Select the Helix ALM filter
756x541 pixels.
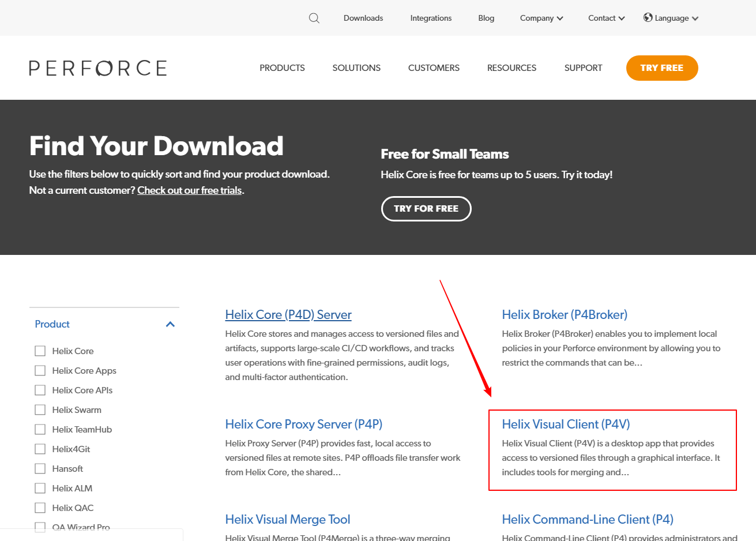click(40, 488)
